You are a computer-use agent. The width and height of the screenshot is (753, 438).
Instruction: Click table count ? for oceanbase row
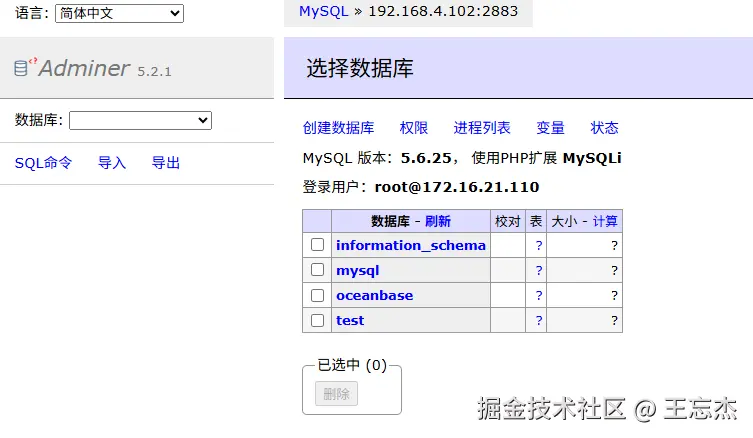click(539, 295)
